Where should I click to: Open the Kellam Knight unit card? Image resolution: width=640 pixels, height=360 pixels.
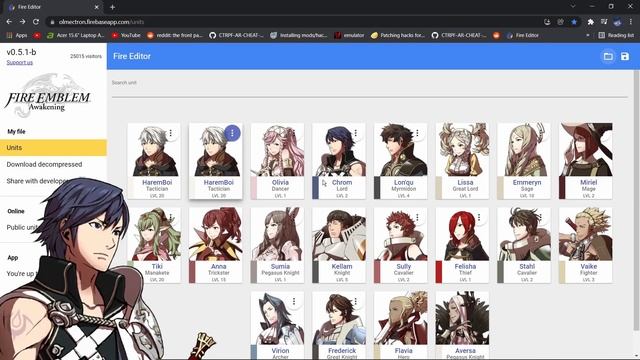coord(339,245)
